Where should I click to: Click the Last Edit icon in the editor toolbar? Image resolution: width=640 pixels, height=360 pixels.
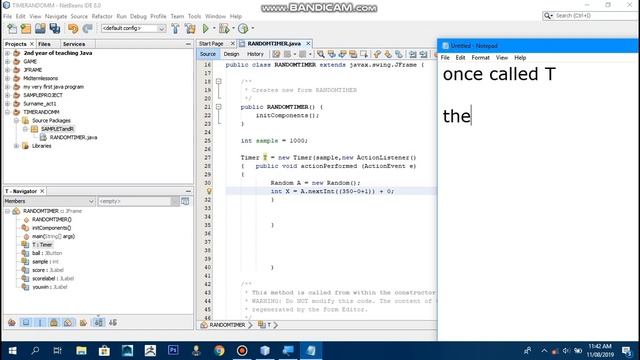[x=276, y=54]
